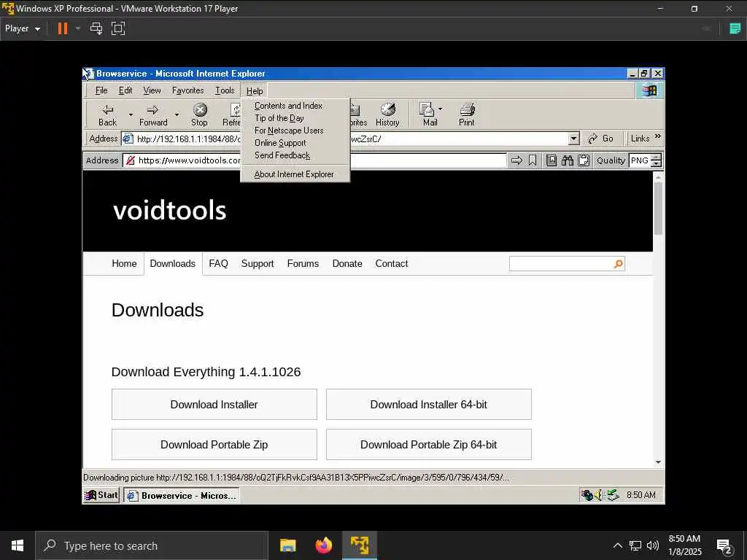Select Send Feedback menu item

click(295, 155)
